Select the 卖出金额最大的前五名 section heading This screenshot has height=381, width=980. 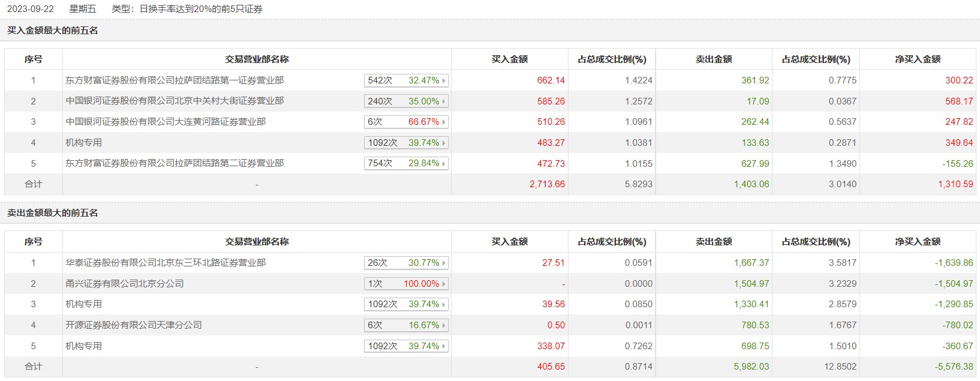pyautogui.click(x=53, y=213)
